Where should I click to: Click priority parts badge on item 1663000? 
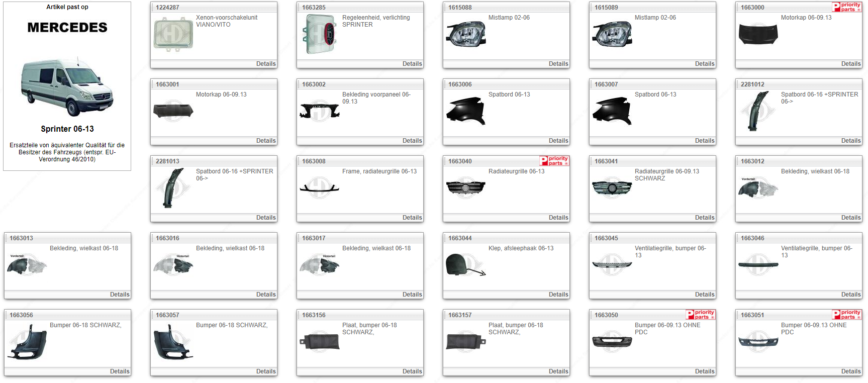pos(847,7)
